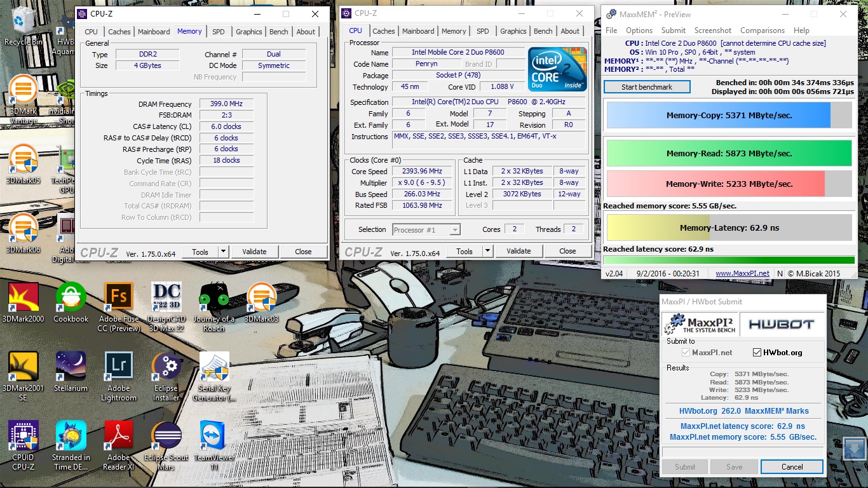The height and width of the screenshot is (488, 868).
Task: Switch to Bench tab in right CPU-Z window
Action: (543, 31)
